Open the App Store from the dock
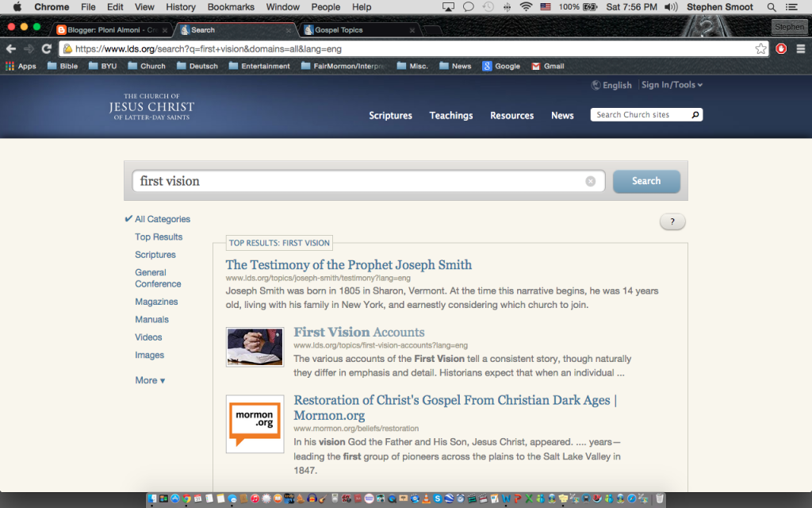812x508 pixels. tap(174, 498)
